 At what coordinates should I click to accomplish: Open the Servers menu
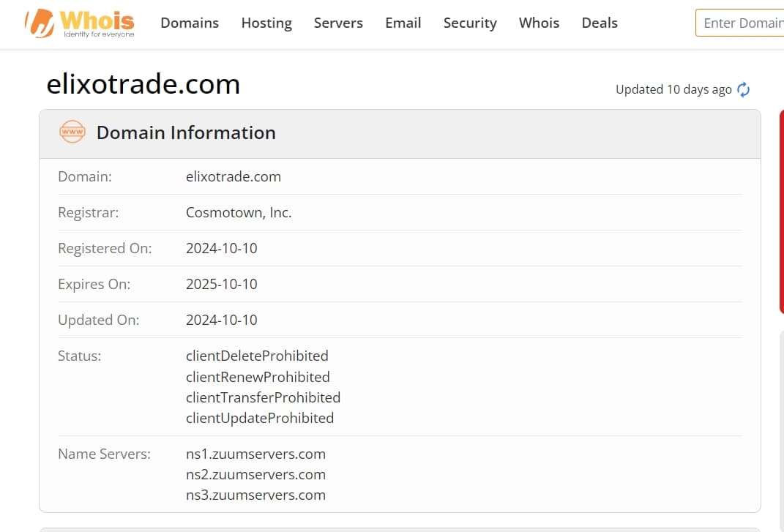[338, 23]
